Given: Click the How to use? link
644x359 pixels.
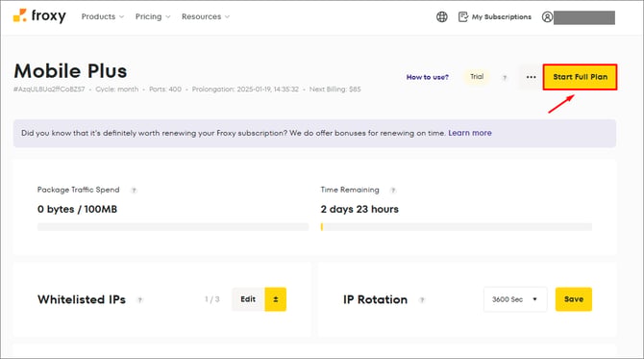Looking at the screenshot, I should coord(427,77).
